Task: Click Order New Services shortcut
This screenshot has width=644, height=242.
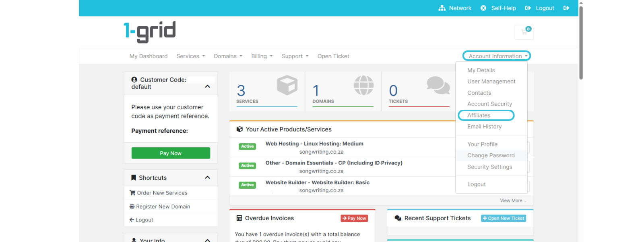Action: 162,193
